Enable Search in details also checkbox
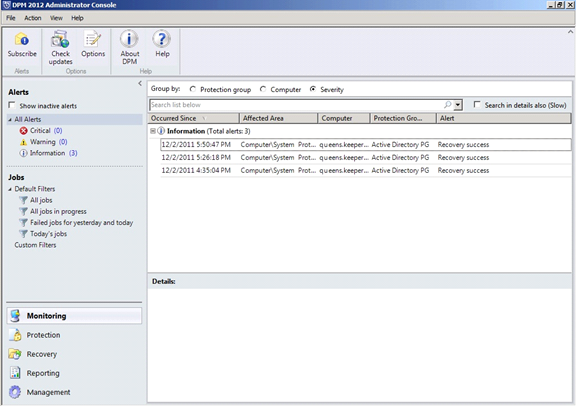 [477, 105]
